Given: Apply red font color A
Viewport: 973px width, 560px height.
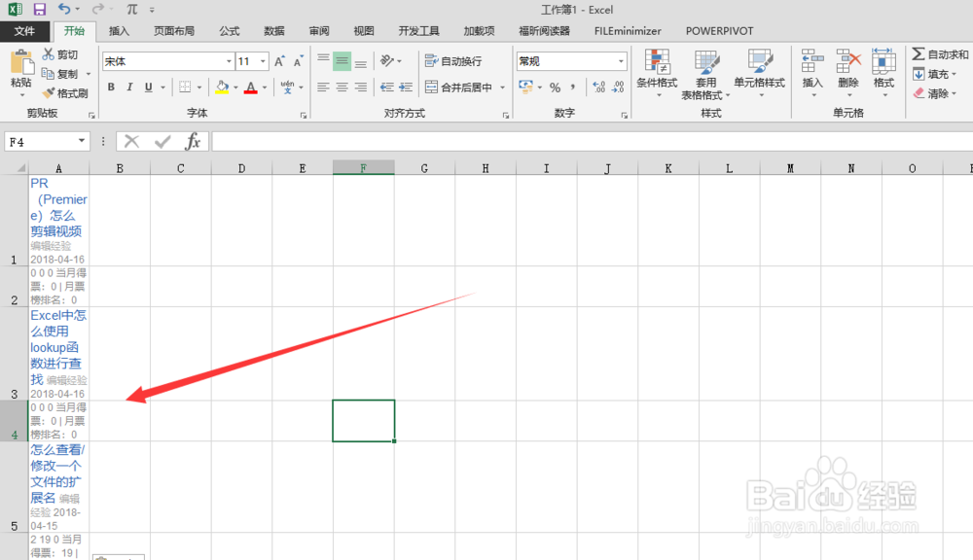Looking at the screenshot, I should coord(251,87).
